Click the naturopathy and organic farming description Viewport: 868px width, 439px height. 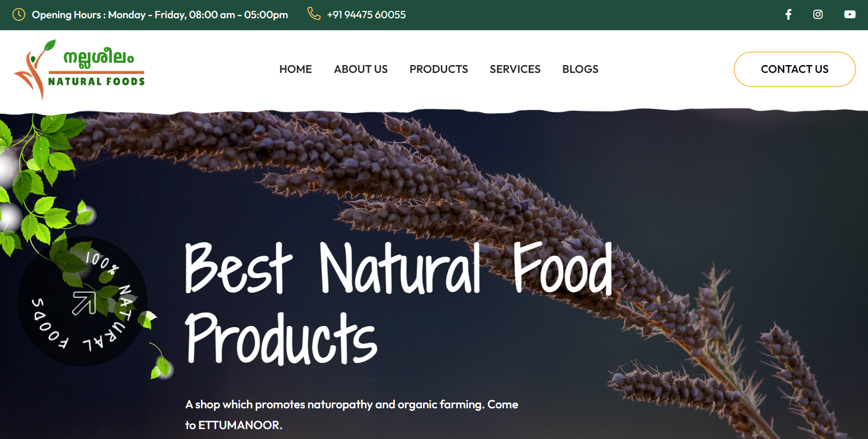[351, 415]
